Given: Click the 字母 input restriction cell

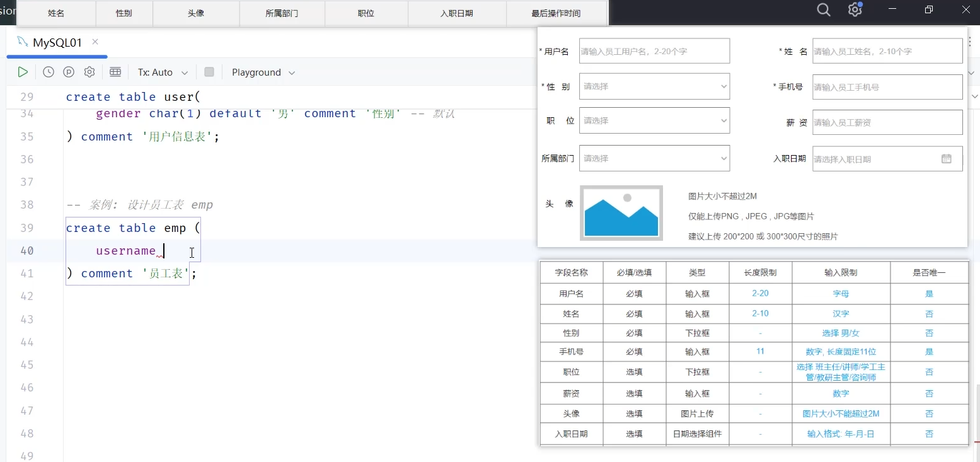Looking at the screenshot, I should click(x=841, y=294).
